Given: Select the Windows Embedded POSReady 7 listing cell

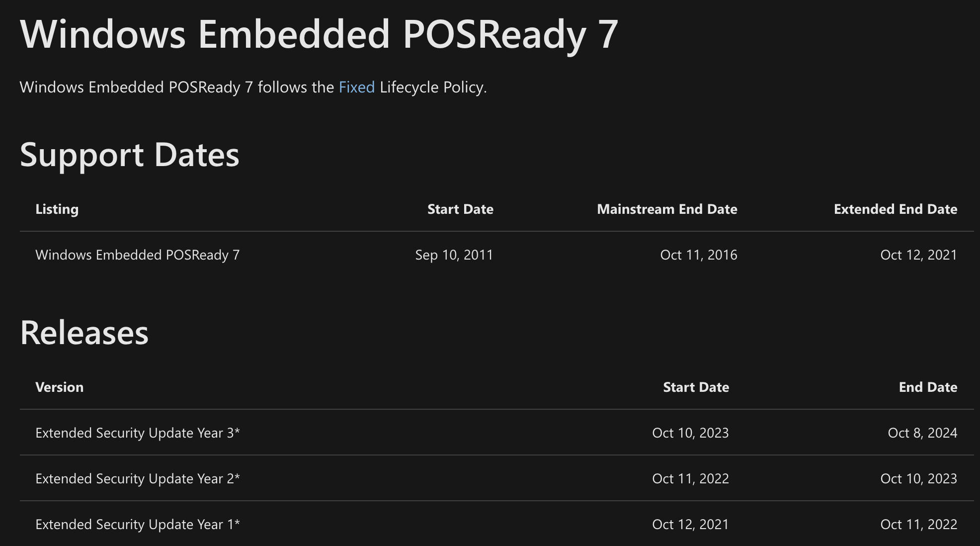Looking at the screenshot, I should (137, 255).
